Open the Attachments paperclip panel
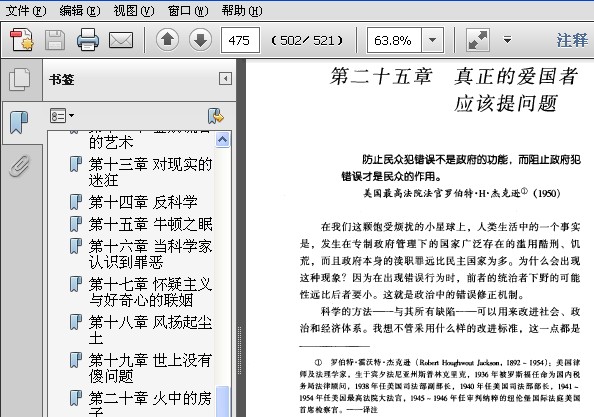The image size is (594, 417). (x=20, y=166)
